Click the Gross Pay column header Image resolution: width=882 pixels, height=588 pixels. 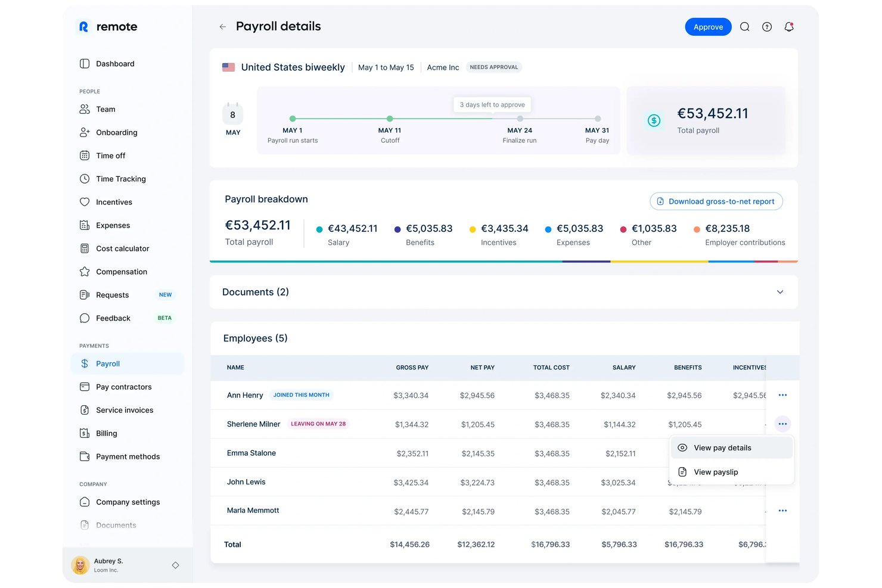tap(412, 368)
